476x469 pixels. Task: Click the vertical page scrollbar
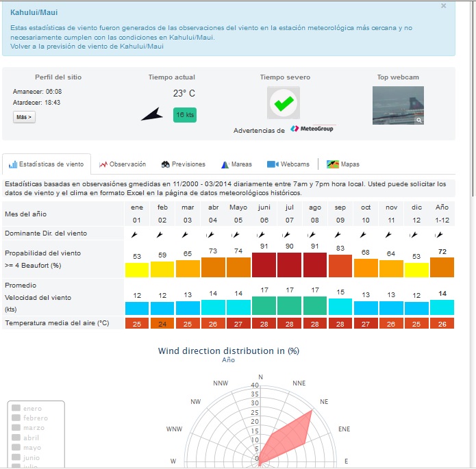pyautogui.click(x=473, y=97)
